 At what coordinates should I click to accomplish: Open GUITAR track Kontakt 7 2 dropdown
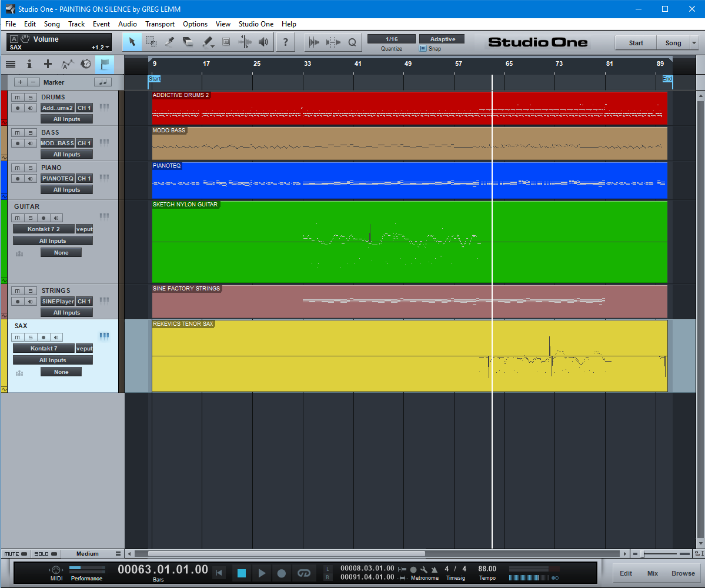(x=44, y=229)
